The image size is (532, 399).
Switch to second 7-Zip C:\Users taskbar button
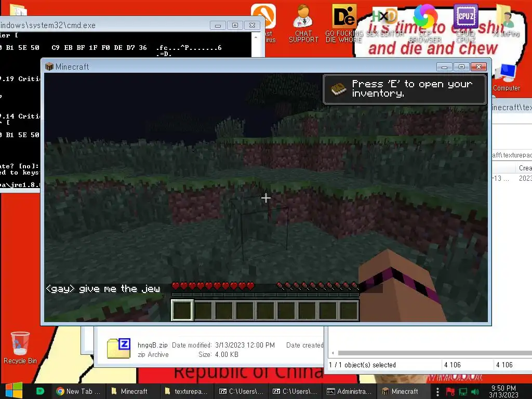point(295,391)
